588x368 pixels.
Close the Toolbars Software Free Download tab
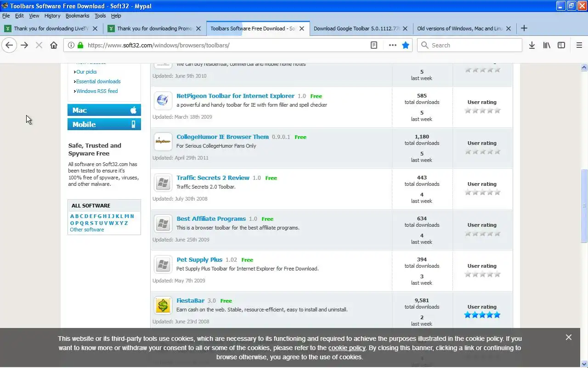(302, 28)
